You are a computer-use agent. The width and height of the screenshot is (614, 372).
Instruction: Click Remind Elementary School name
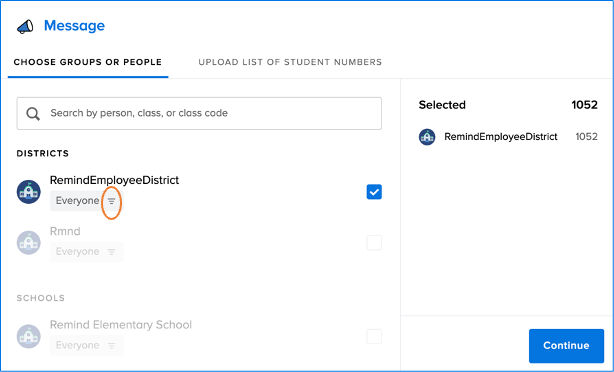pos(121,325)
